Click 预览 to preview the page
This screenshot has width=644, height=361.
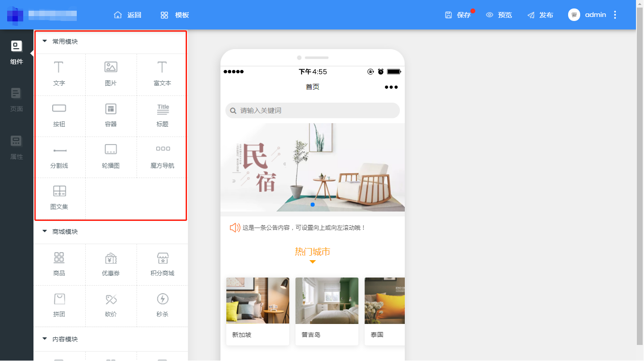coord(499,15)
